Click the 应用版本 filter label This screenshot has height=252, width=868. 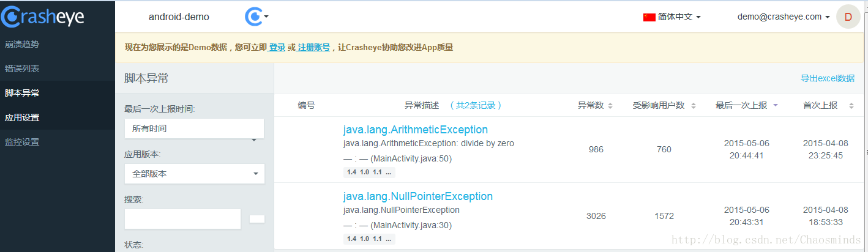point(142,154)
